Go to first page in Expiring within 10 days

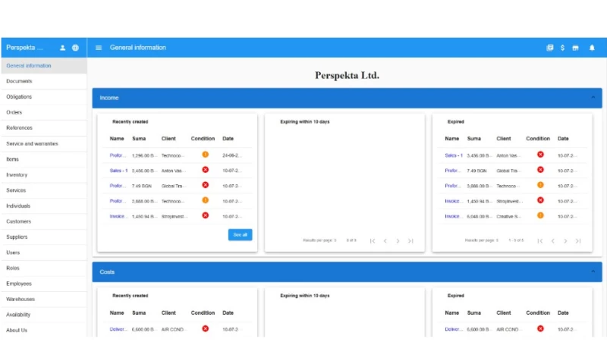pyautogui.click(x=372, y=240)
